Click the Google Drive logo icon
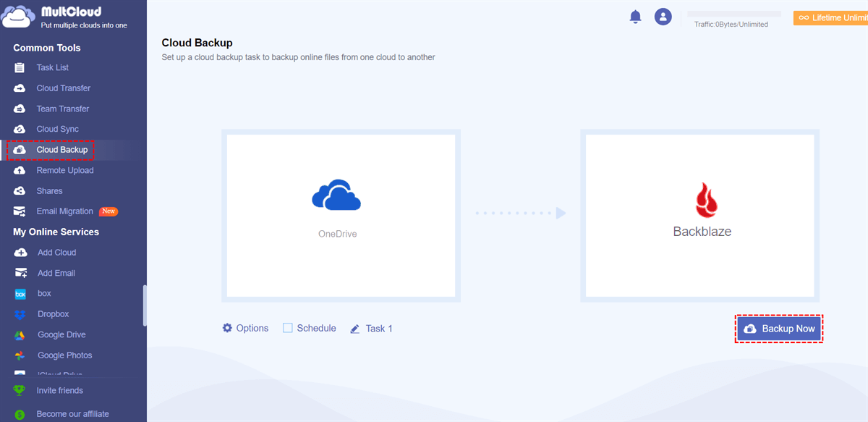868x422 pixels. point(21,335)
